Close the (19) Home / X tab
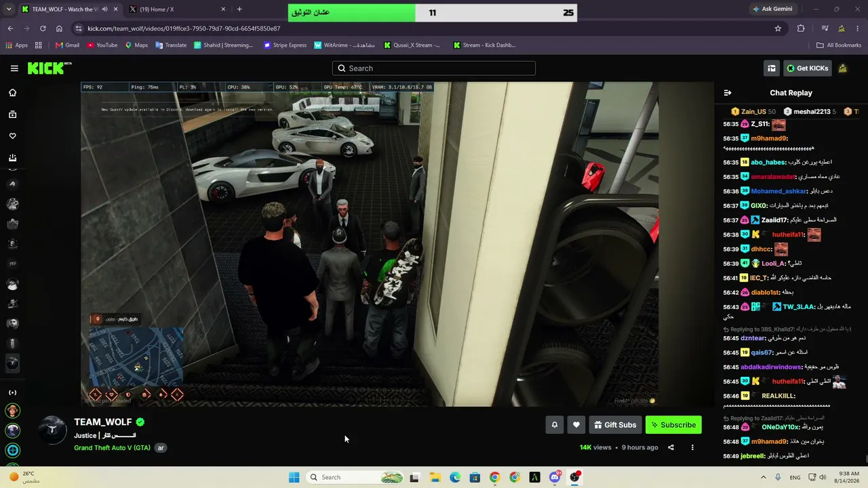This screenshot has height=488, width=868. coord(223,9)
